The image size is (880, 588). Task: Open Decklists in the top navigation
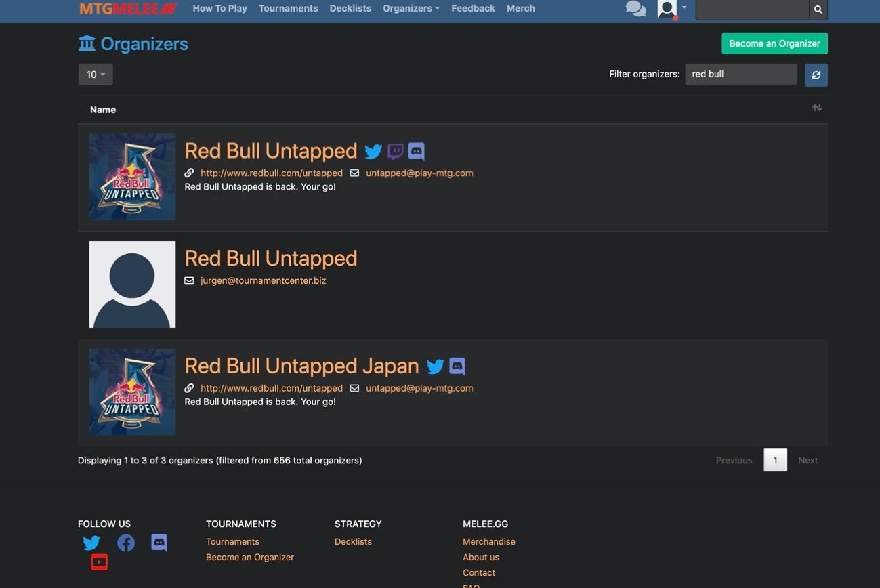click(350, 8)
